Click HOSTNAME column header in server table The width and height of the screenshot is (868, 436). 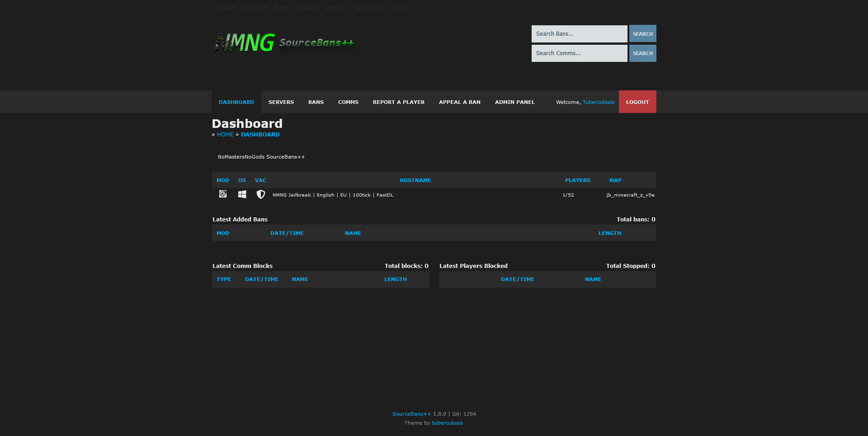[415, 180]
